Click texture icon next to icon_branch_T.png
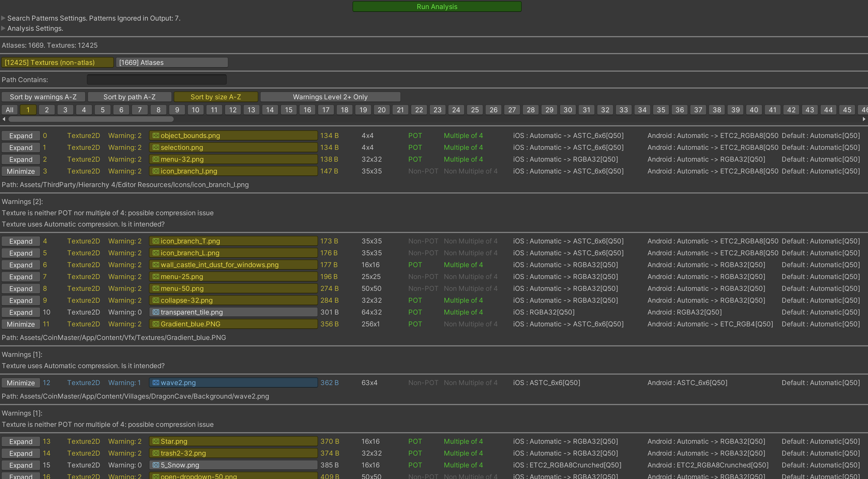The height and width of the screenshot is (479, 868). (156, 241)
